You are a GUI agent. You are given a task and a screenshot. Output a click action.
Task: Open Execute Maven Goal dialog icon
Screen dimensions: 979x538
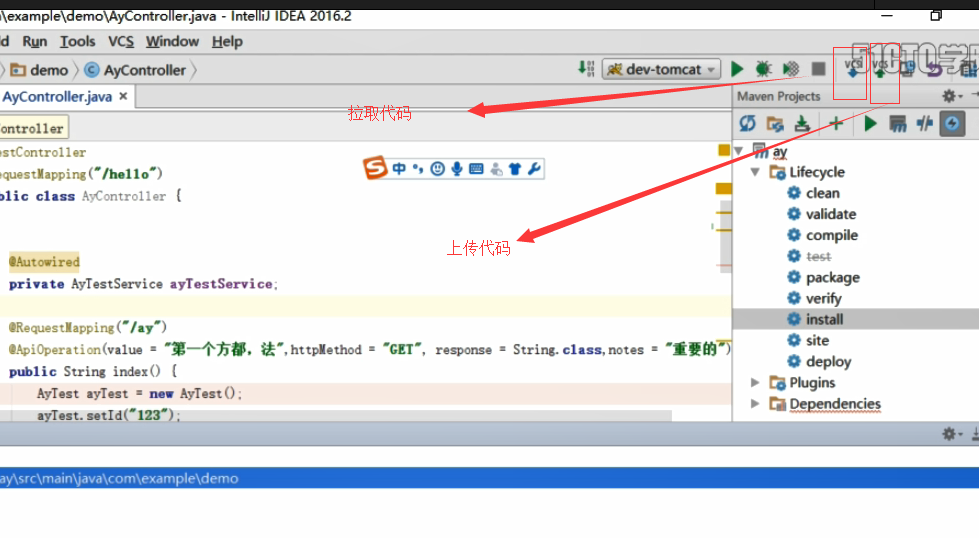click(897, 124)
